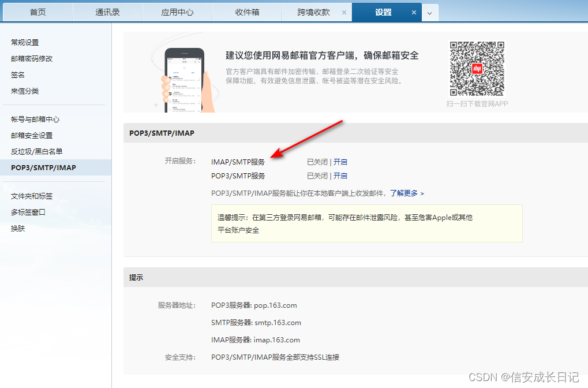Click the 已关闭 status for IMAP/SMTP服务
The image size is (588, 388).
(317, 162)
